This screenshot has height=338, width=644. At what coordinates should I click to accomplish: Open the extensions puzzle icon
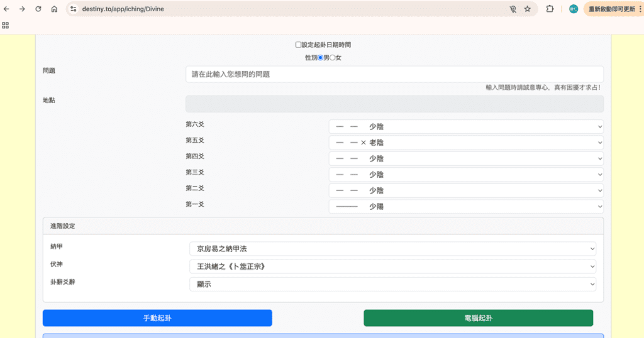[x=550, y=9]
